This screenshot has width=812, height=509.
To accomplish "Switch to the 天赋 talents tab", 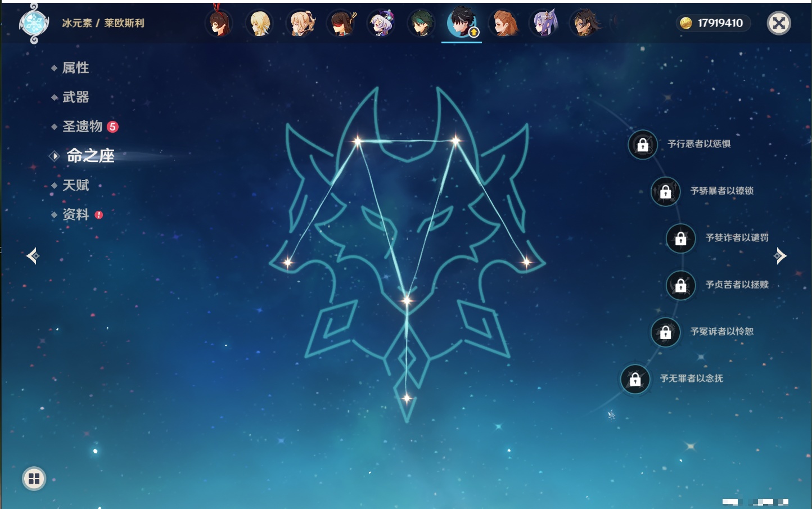I will coord(75,186).
